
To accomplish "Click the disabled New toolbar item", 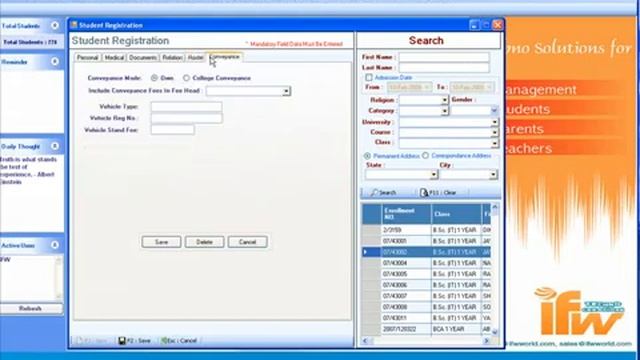I will 92,340.
